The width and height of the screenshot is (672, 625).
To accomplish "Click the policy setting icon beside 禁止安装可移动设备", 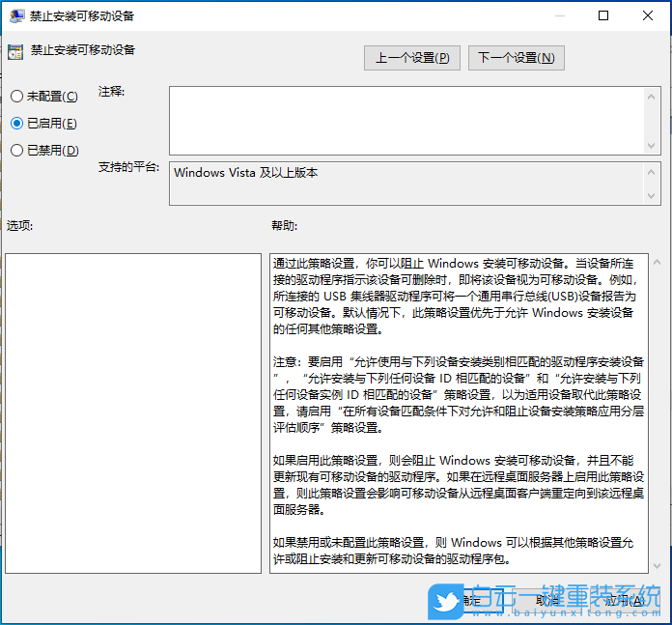I will [15, 52].
